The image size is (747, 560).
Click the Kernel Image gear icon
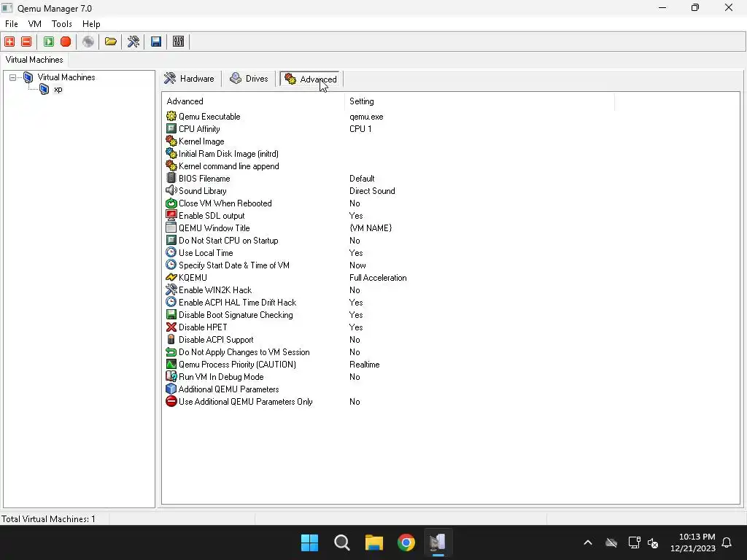[x=171, y=141]
